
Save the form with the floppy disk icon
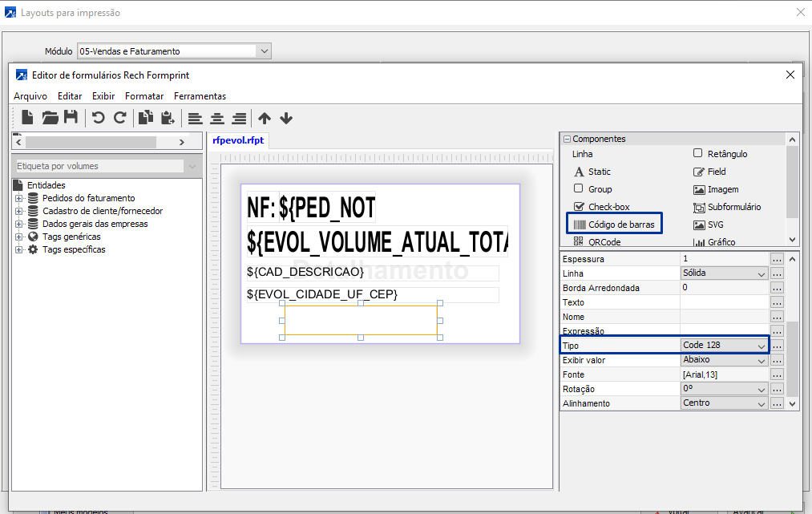(71, 118)
